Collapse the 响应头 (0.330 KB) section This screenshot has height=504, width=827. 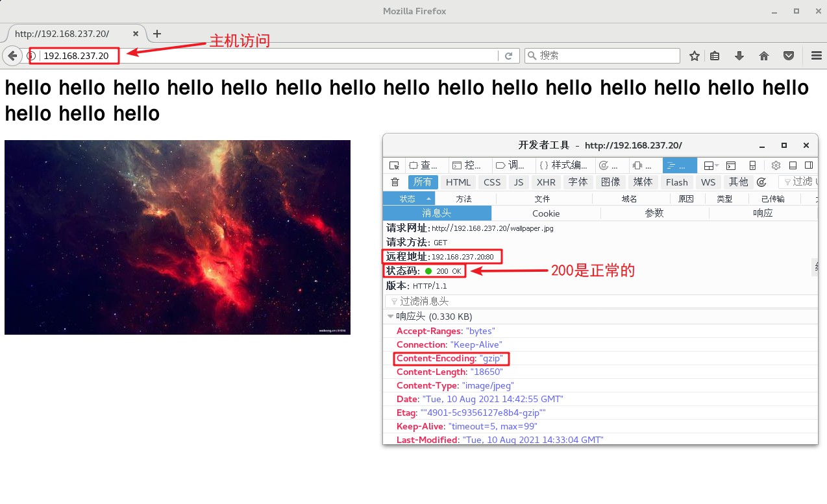tap(600, 317)
